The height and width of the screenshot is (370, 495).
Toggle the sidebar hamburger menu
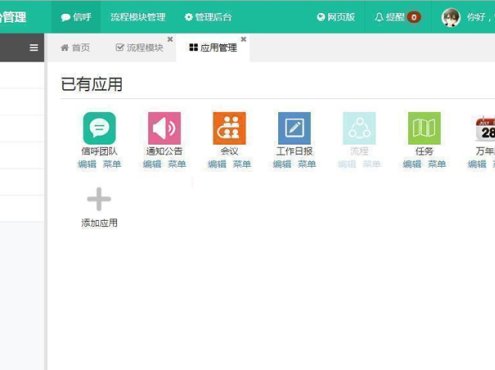click(34, 48)
